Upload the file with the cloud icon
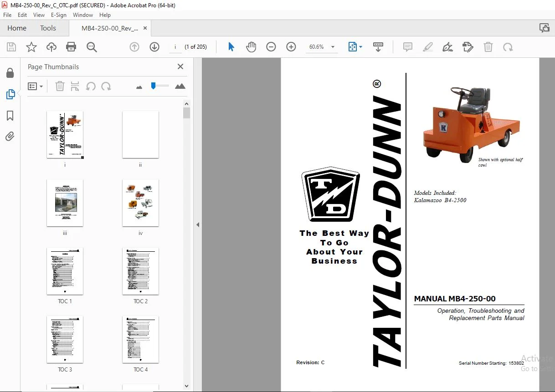555x392 pixels. click(51, 47)
